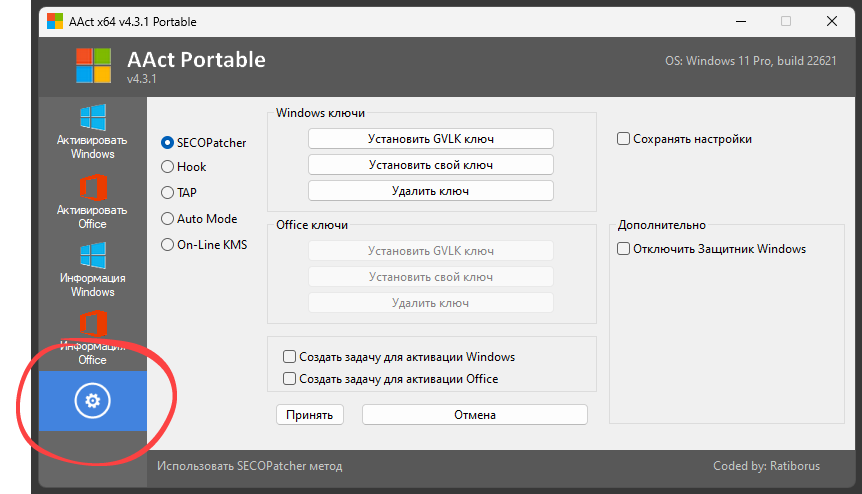Image resolution: width=862 pixels, height=494 pixels.
Task: Select On-Line KMS option
Action: point(168,245)
